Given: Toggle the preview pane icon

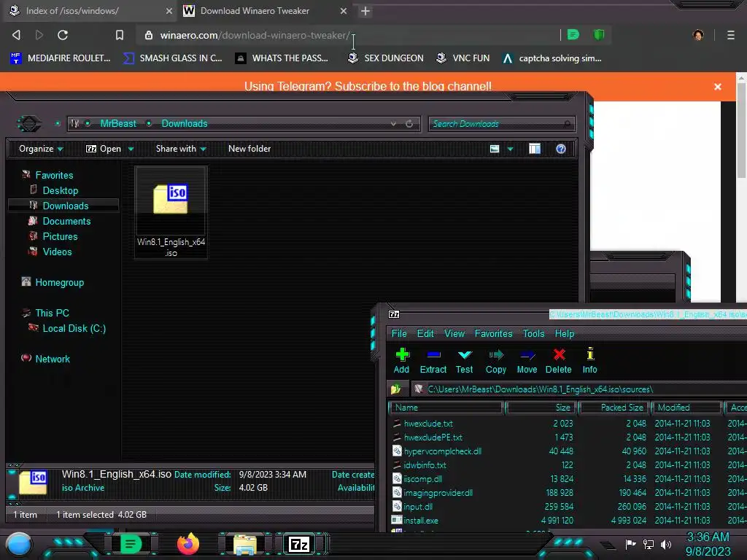Looking at the screenshot, I should click(x=535, y=149).
